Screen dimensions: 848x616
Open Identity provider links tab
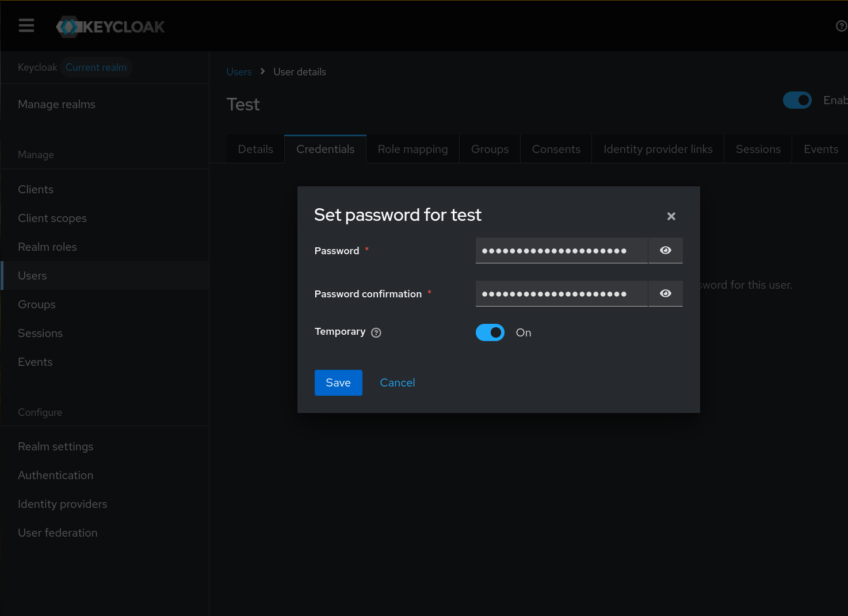[x=658, y=149]
